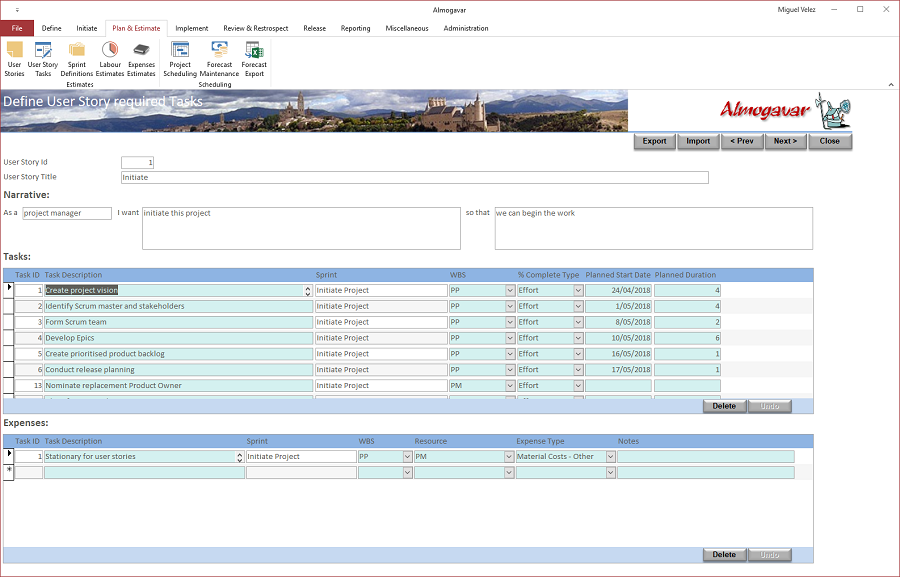900x577 pixels.
Task: Open Resource dropdown for Stationary expense row
Action: [509, 456]
